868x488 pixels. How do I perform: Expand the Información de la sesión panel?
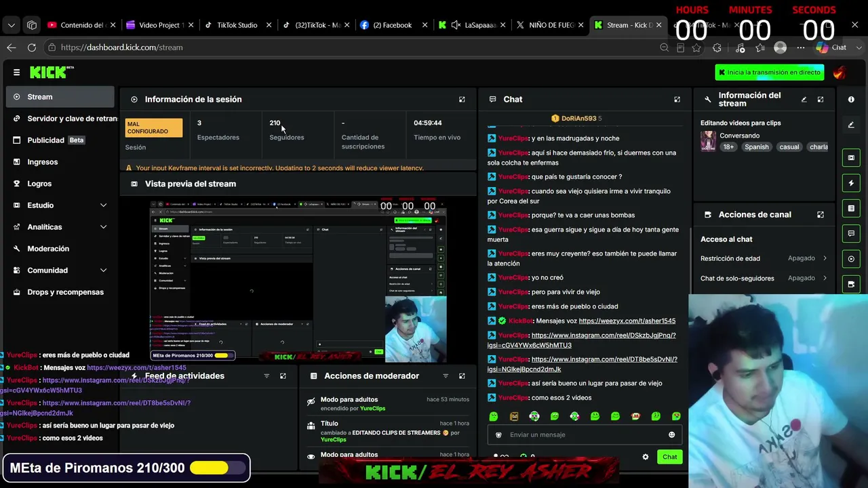click(462, 100)
